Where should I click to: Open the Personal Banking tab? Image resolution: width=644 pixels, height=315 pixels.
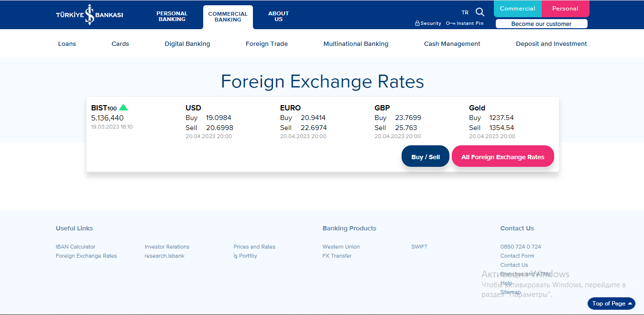tap(172, 16)
